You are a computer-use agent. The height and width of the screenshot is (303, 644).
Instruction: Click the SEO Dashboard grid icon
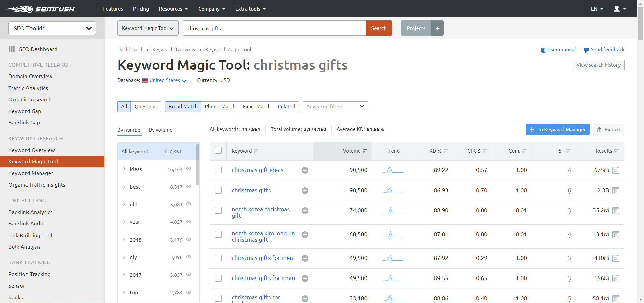pos(12,49)
